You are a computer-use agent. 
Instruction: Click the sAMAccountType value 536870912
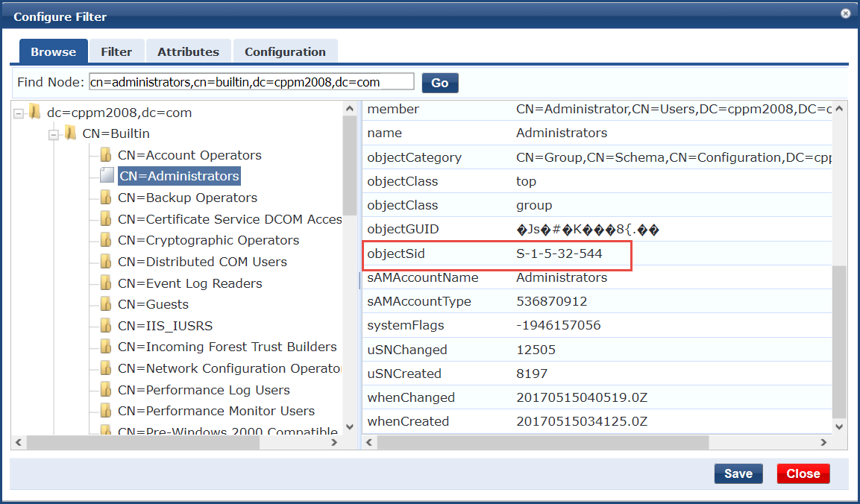pos(551,301)
